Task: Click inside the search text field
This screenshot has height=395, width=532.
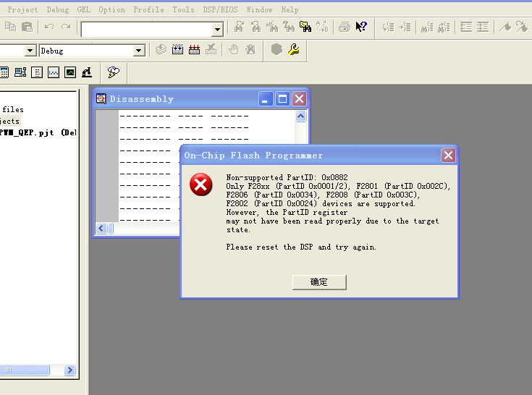Action: pyautogui.click(x=146, y=30)
